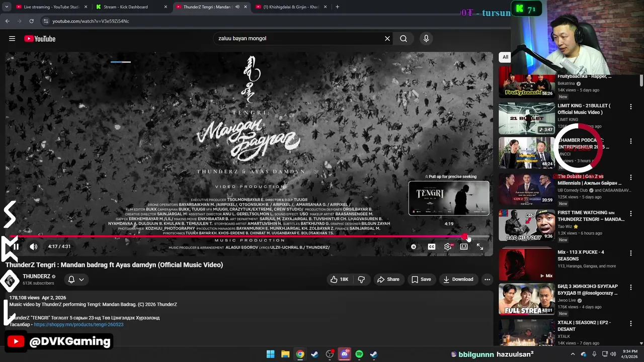Go back in browser history
Image resolution: width=644 pixels, height=362 pixels.
click(8, 21)
